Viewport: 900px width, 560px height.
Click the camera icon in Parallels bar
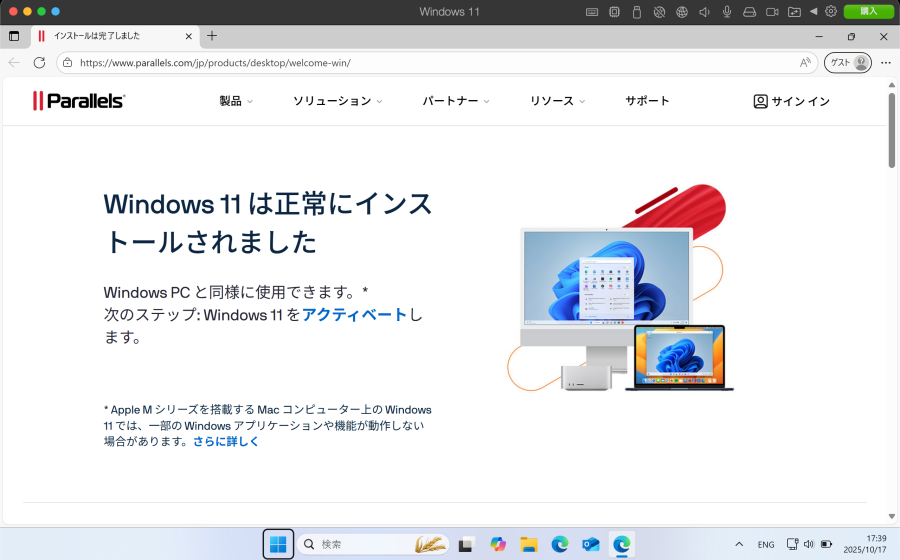point(772,11)
